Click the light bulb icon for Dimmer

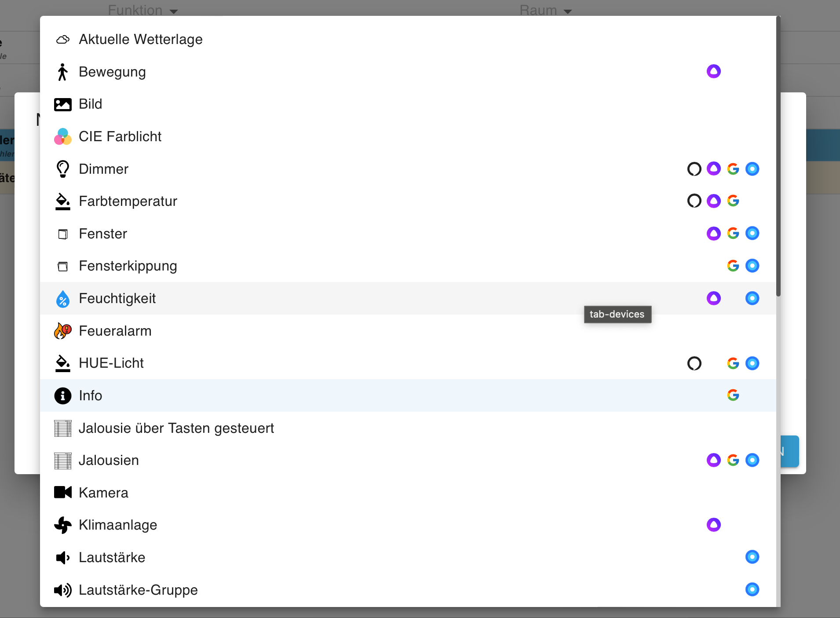pyautogui.click(x=63, y=169)
